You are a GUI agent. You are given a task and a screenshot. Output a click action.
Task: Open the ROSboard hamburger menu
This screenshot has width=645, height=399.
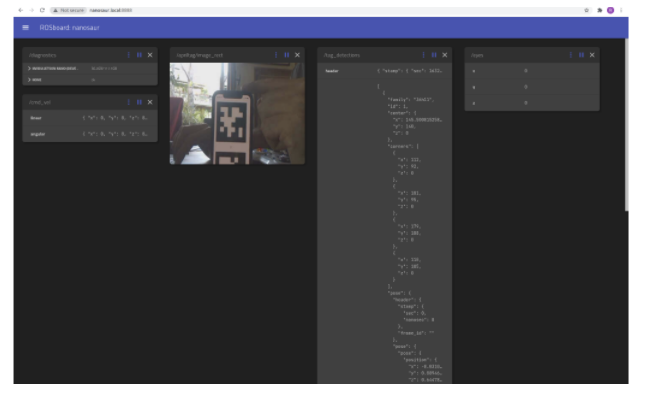point(26,28)
